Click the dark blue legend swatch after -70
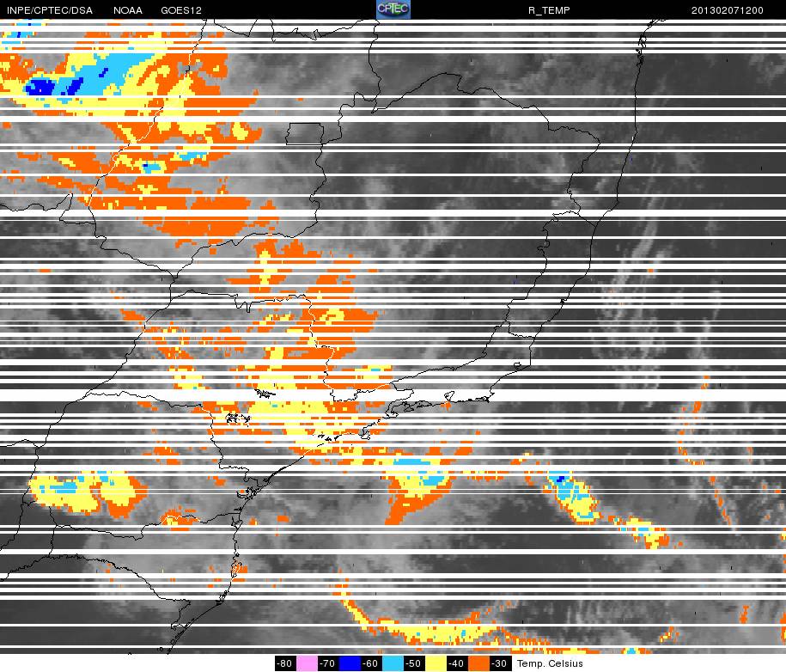786x672 pixels. click(x=350, y=663)
